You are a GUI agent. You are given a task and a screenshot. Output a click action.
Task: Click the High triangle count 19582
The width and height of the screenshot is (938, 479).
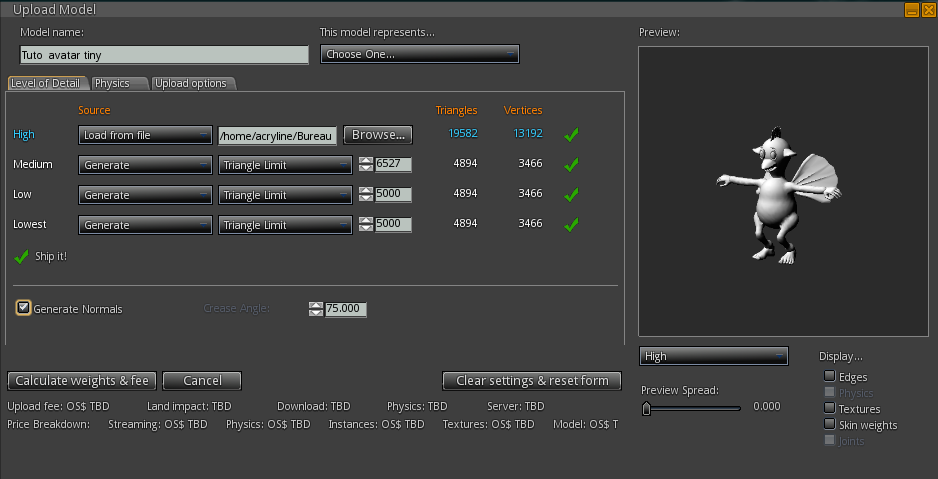click(463, 133)
